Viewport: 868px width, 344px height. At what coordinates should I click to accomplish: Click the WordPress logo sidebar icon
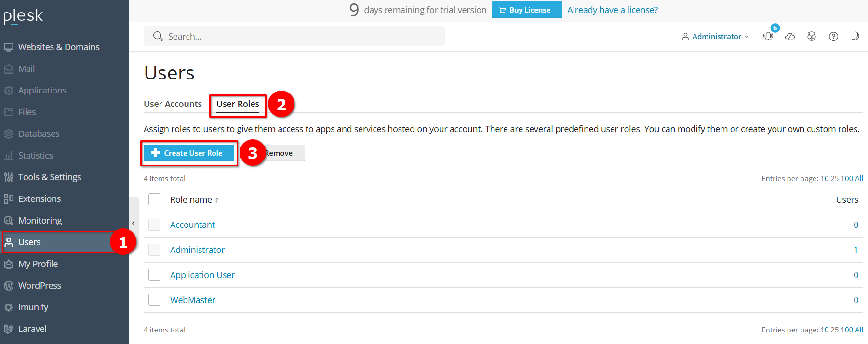(9, 286)
